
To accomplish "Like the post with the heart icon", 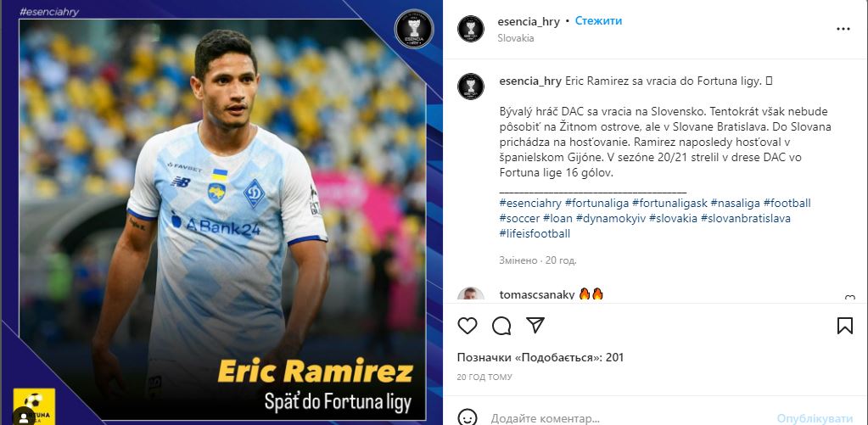I will tap(468, 326).
